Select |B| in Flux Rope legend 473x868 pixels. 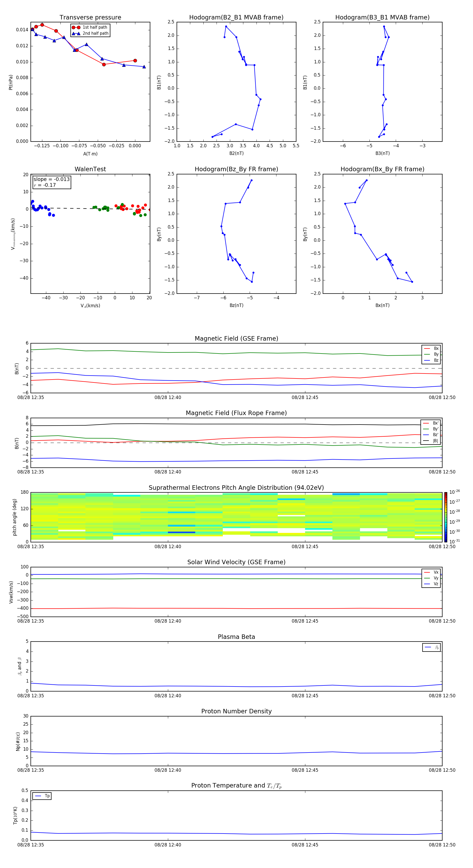(431, 441)
